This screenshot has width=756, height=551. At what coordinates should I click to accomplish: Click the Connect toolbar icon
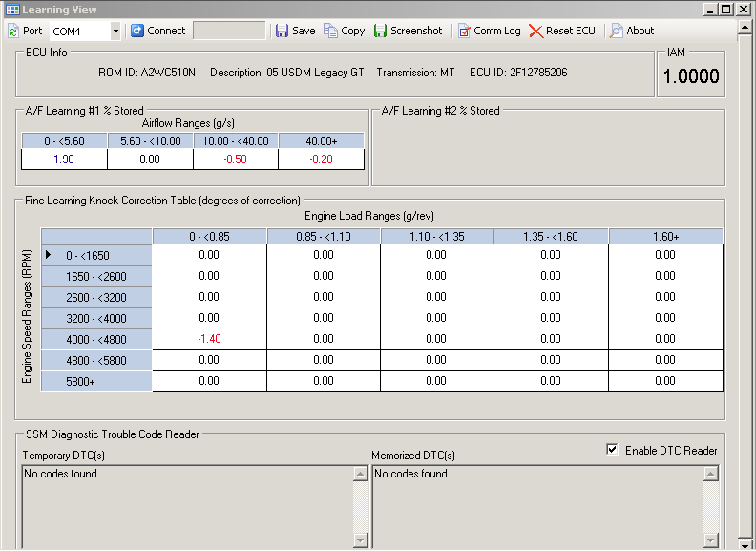tap(137, 31)
